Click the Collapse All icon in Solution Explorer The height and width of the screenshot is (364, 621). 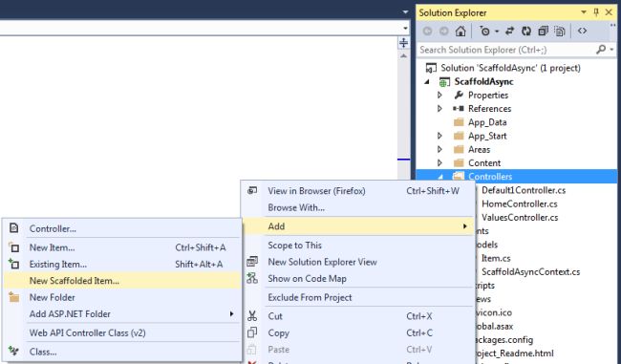(543, 31)
